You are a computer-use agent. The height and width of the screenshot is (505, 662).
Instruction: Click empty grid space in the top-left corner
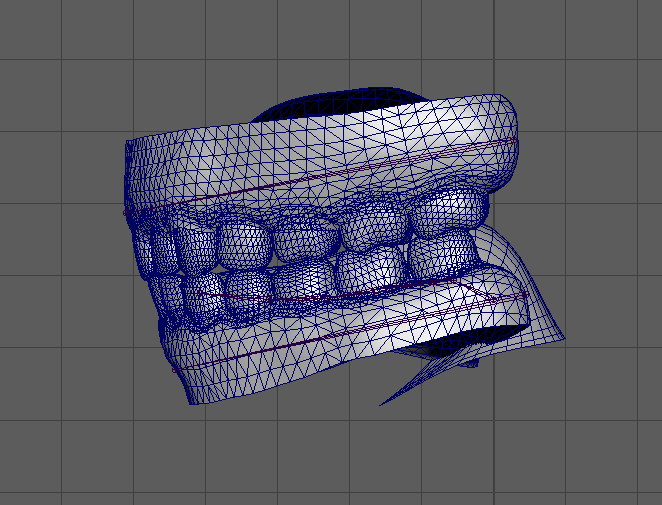pos(40,40)
